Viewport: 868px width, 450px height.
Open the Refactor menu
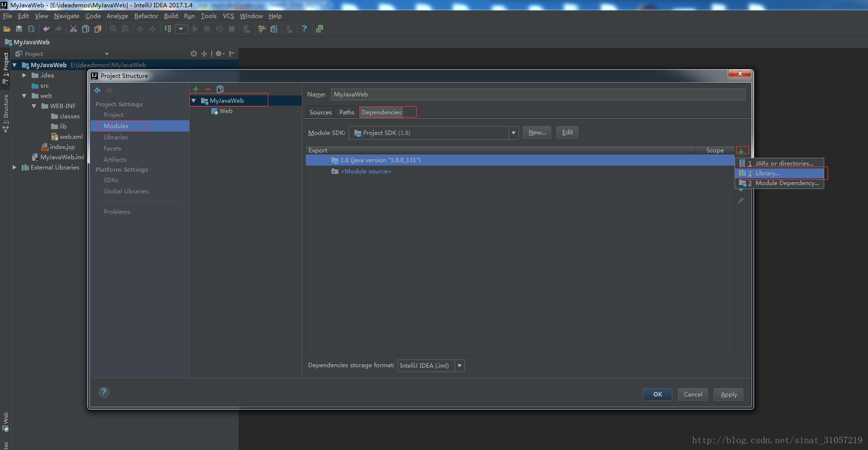pyautogui.click(x=146, y=16)
